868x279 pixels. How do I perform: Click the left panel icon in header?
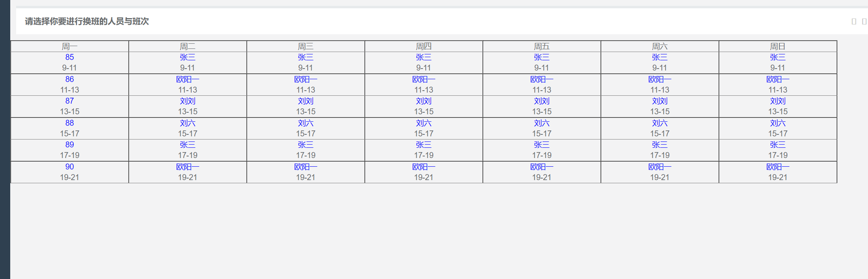click(854, 21)
